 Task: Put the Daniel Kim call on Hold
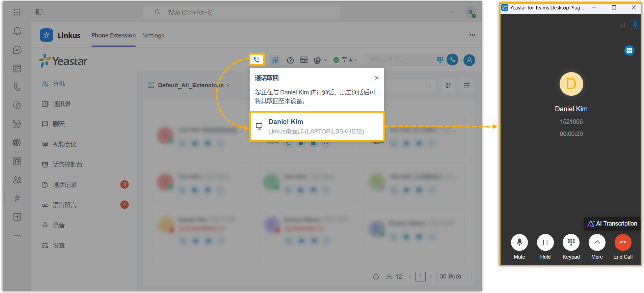coord(545,242)
